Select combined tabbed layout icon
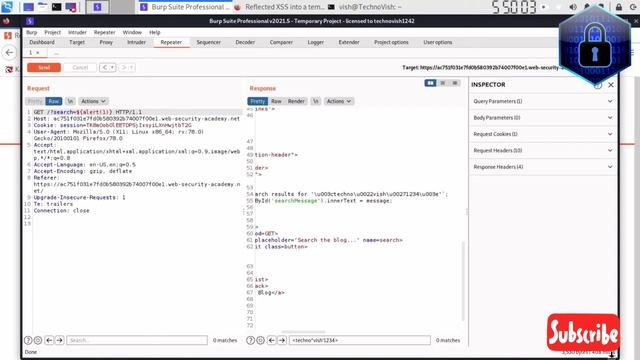The image size is (640, 360). [x=455, y=83]
